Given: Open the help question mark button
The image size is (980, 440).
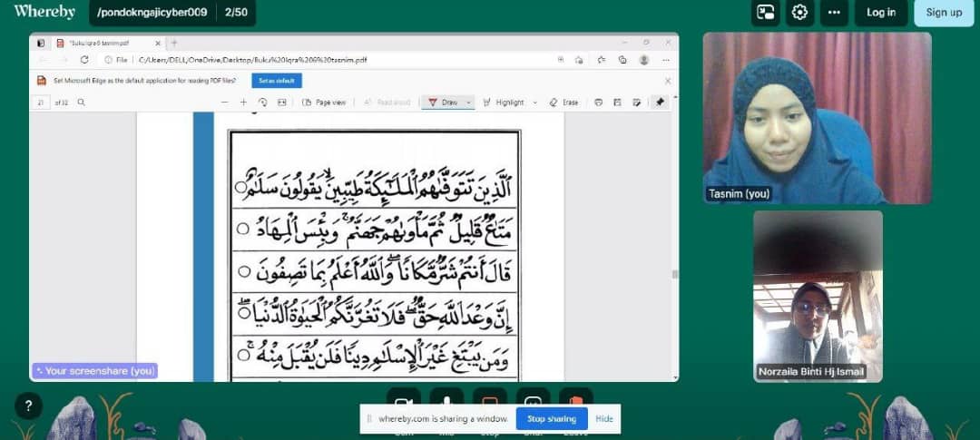Looking at the screenshot, I should click(28, 406).
